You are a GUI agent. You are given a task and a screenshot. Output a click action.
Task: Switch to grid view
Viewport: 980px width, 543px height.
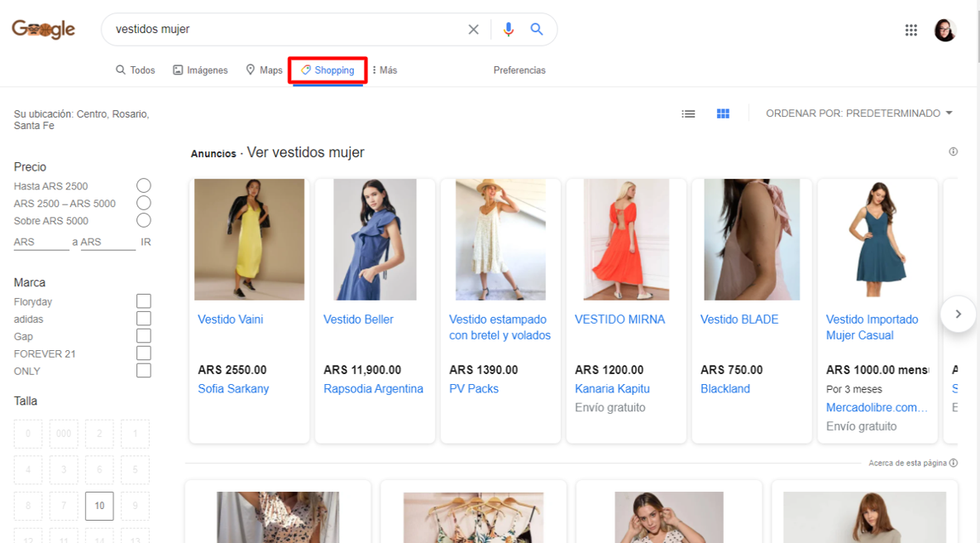click(723, 114)
